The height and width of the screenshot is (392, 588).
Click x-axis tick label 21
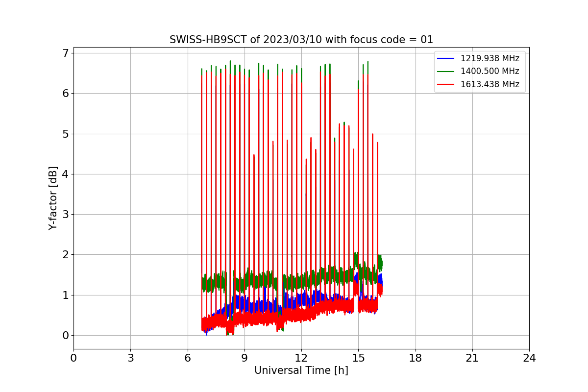[472, 358]
